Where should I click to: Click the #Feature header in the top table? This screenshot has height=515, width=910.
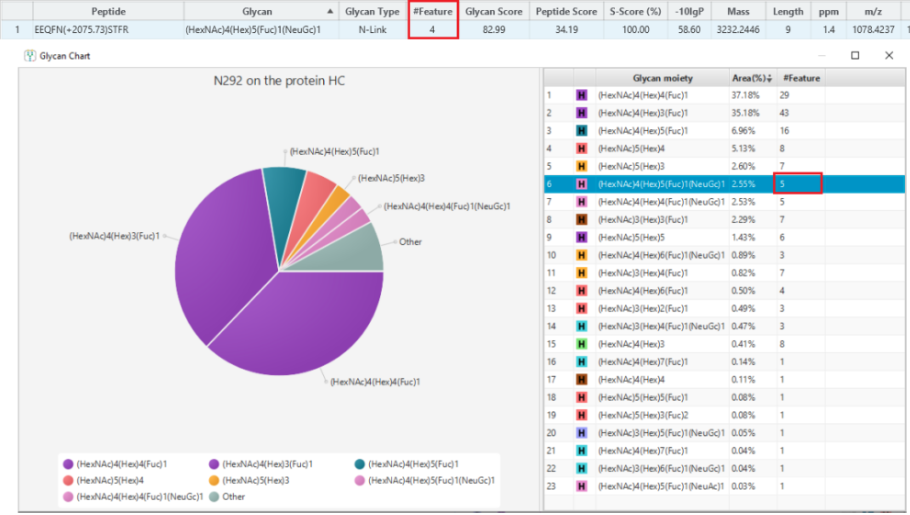(433, 11)
